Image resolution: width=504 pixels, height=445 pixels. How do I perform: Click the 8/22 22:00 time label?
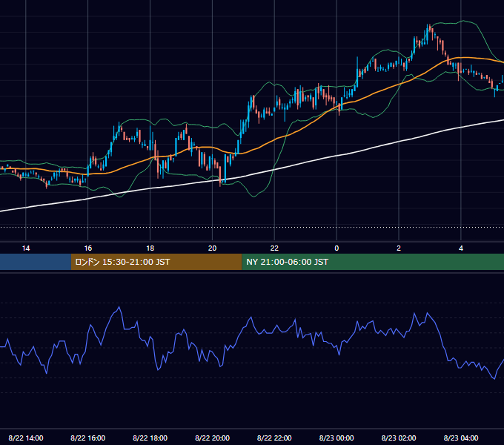(274, 438)
